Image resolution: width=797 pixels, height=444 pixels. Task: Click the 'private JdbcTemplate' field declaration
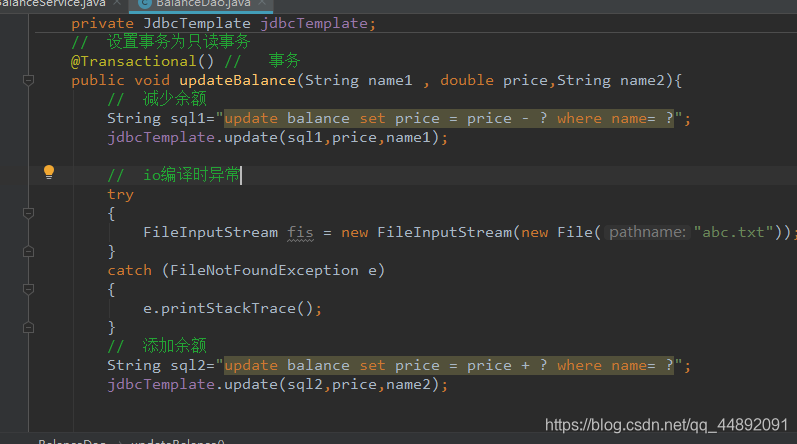(223, 23)
